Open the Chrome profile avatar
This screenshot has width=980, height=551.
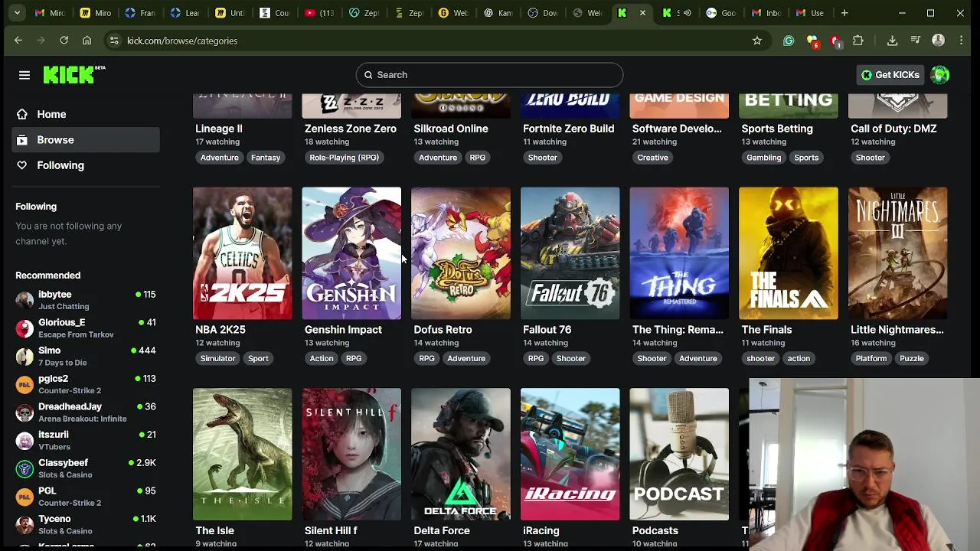pyautogui.click(x=939, y=41)
